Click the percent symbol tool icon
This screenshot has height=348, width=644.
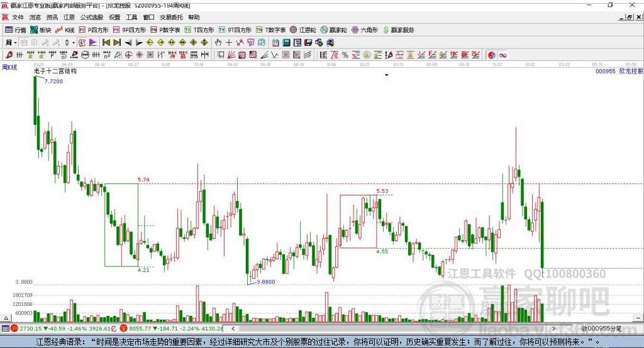345,55
